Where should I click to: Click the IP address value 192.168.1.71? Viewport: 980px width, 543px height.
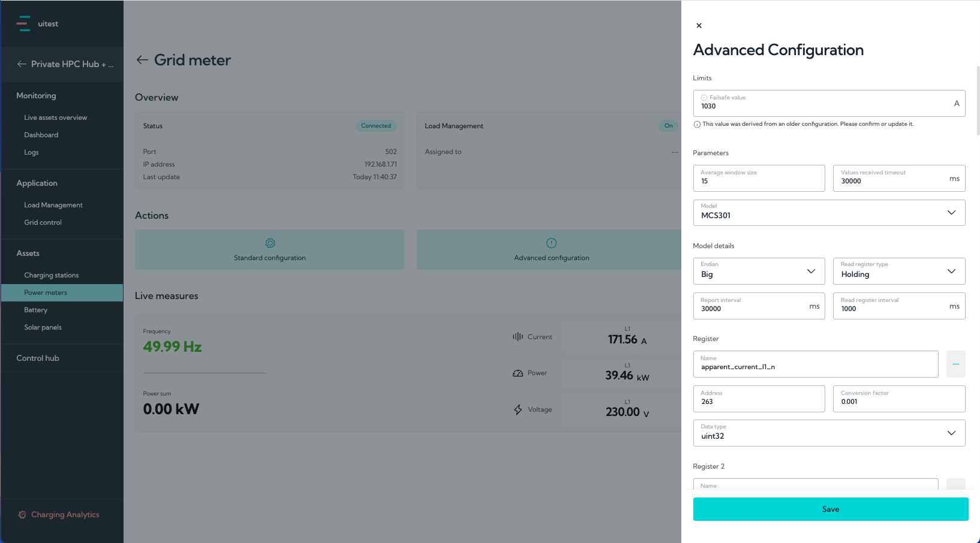(x=380, y=164)
